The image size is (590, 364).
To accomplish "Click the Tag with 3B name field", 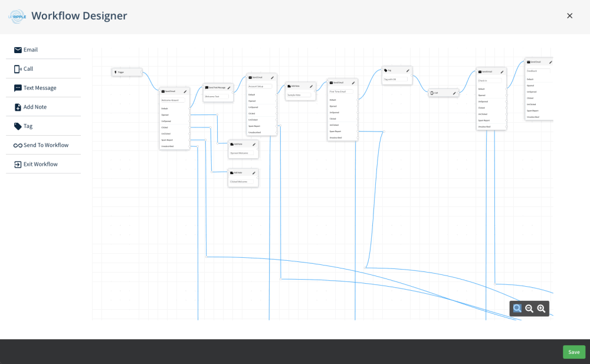I will point(395,79).
